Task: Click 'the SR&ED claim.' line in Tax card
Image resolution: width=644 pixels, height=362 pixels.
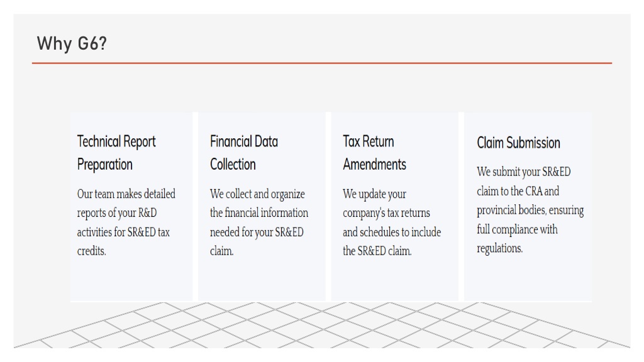Action: 377,251
